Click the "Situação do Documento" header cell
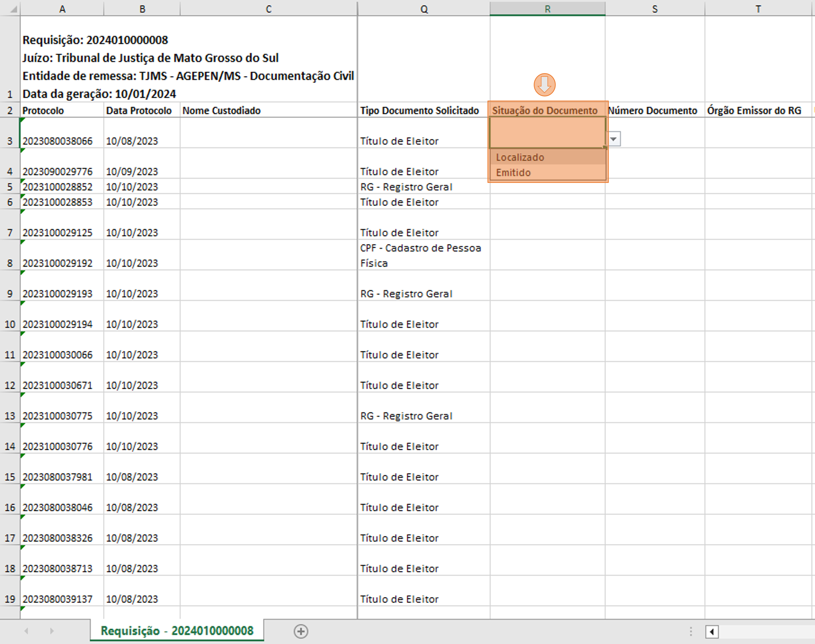 click(548, 110)
